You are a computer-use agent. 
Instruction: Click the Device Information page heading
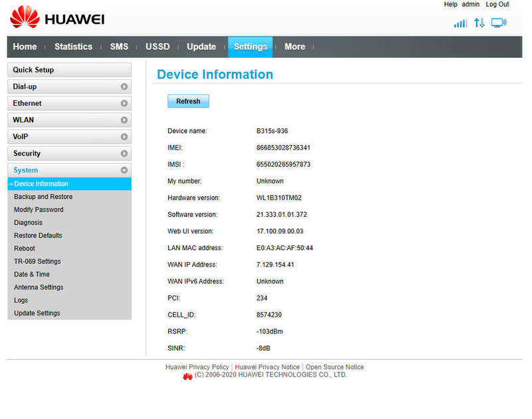(215, 74)
